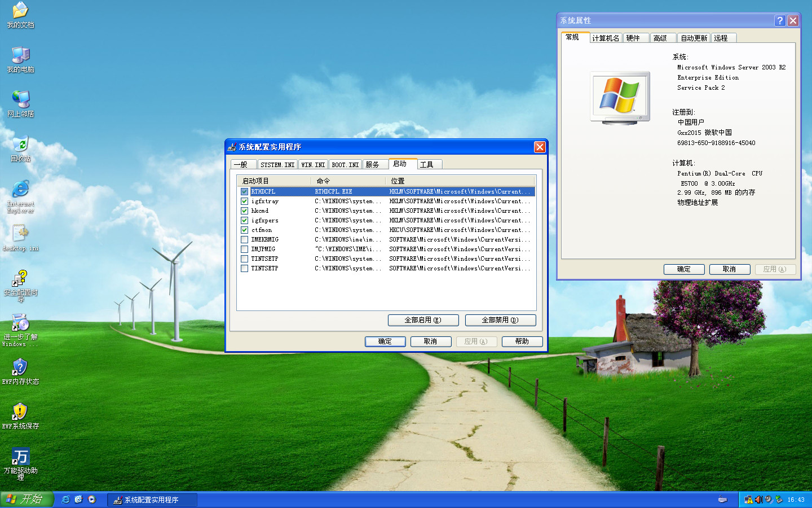Select the 网上邻居 desktop icon
This screenshot has width=812, height=508.
(20, 104)
